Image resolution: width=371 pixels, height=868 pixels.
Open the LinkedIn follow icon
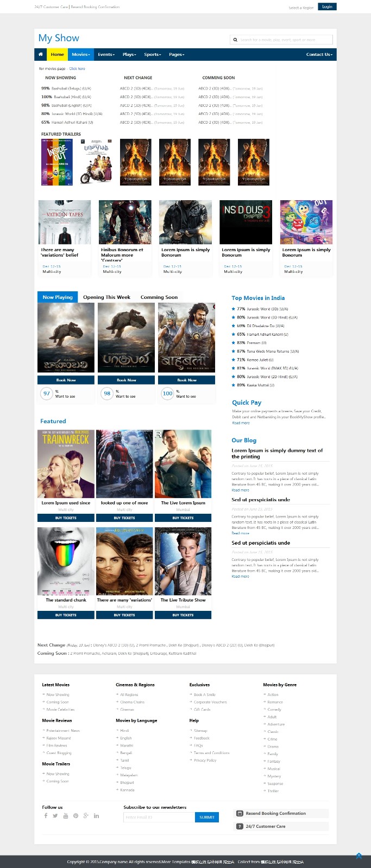pos(96,815)
